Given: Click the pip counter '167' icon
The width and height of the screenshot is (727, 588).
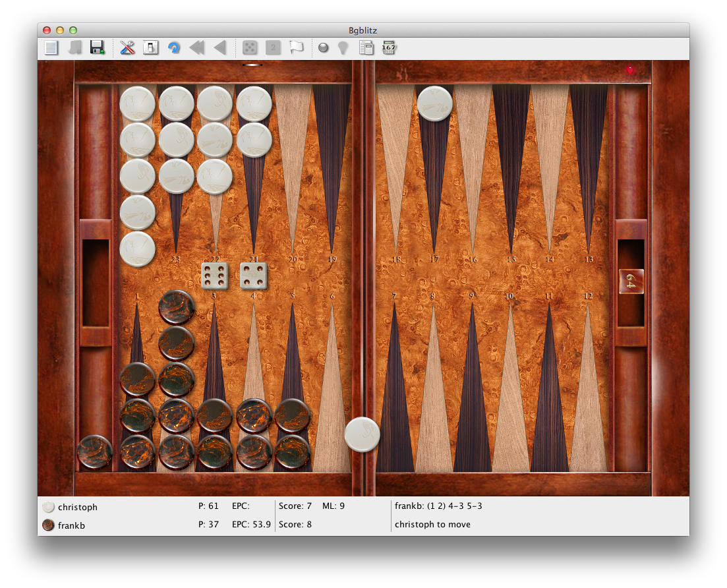Looking at the screenshot, I should (x=389, y=47).
